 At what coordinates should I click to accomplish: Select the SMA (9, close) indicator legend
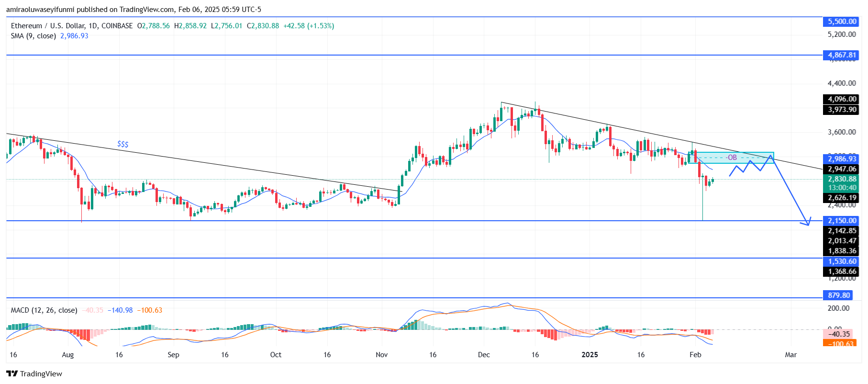pos(33,36)
